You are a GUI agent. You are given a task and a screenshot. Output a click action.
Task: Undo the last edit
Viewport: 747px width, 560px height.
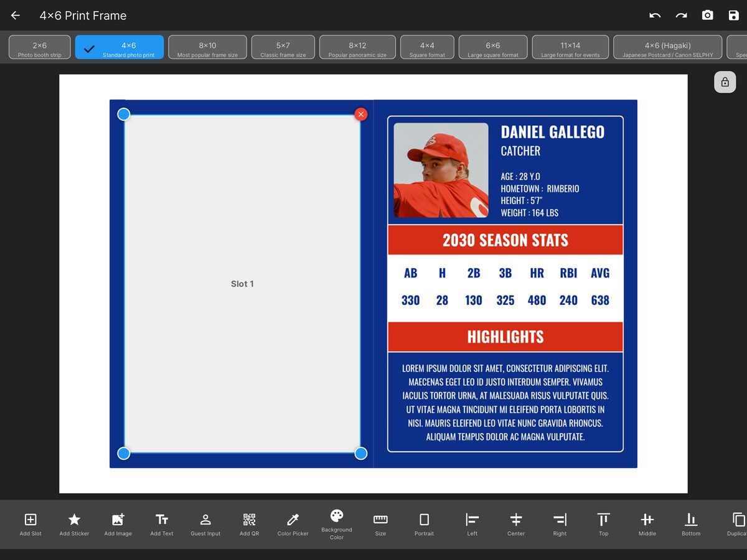pos(655,16)
